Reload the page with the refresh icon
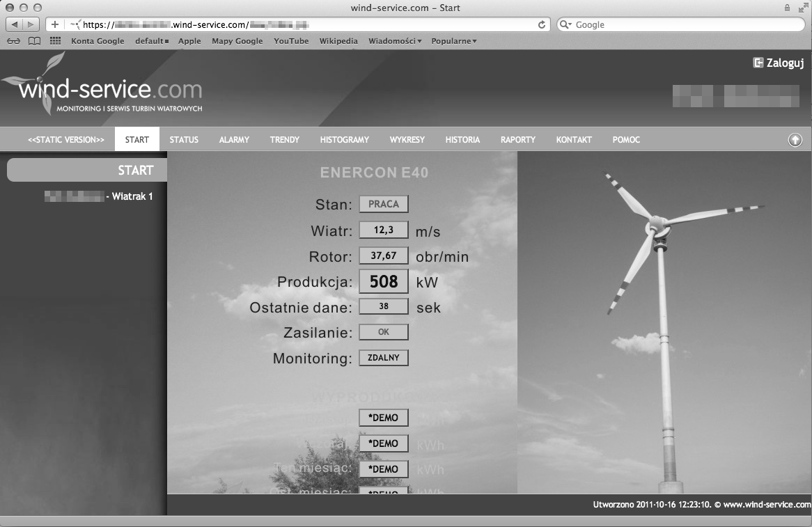812x527 pixels. click(x=542, y=24)
